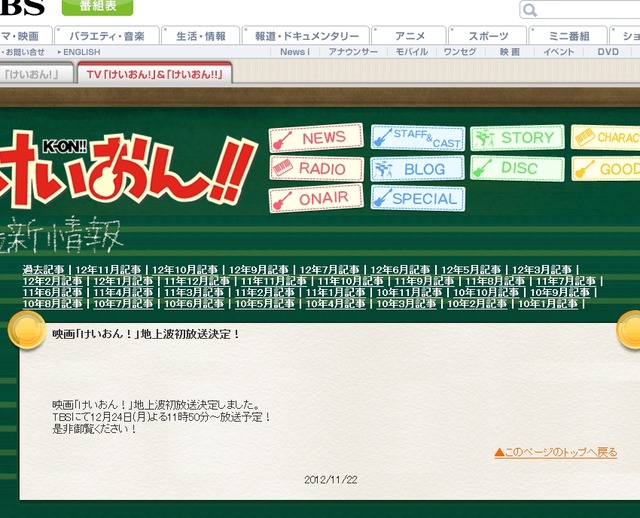Open the ミニ番組 category tab
640x518 pixels.
569,36
